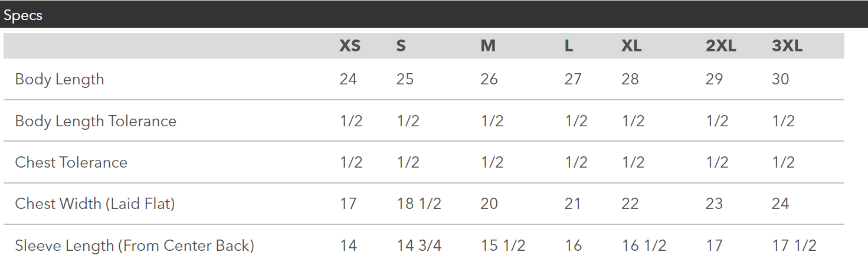
Task: Select the S size column header
Action: tap(401, 45)
